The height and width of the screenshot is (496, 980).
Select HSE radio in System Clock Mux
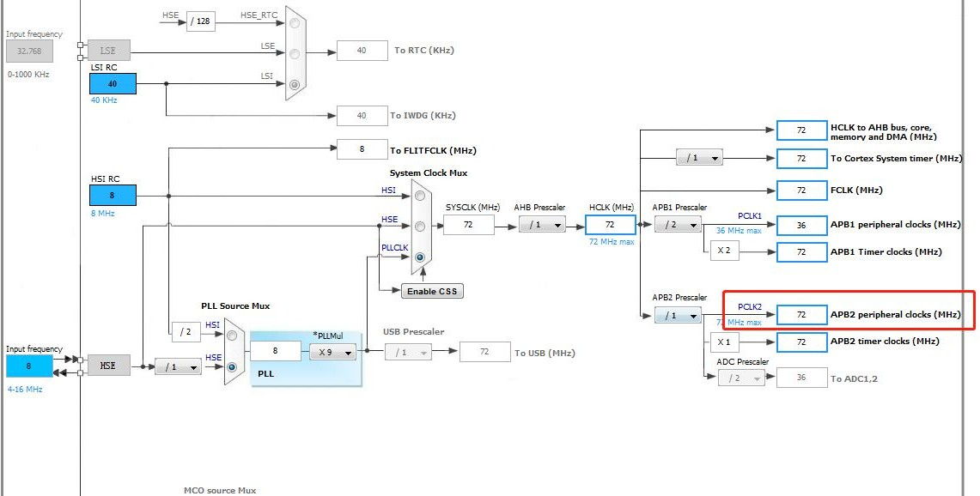point(420,227)
